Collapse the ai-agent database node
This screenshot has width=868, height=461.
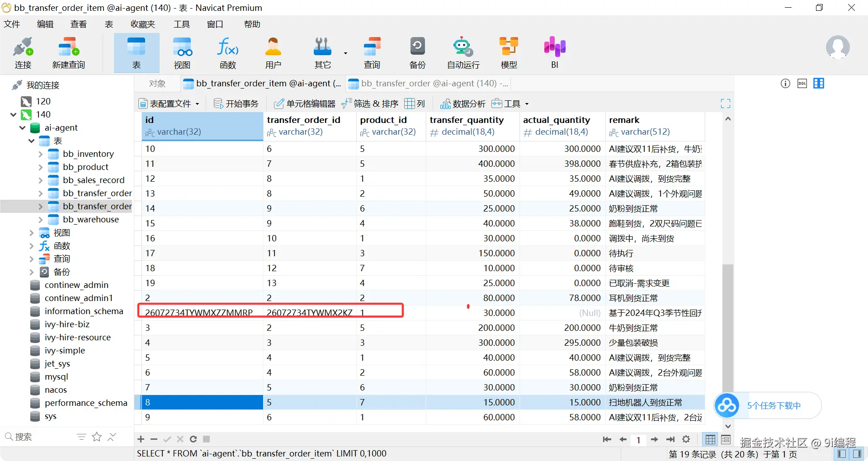coord(22,128)
